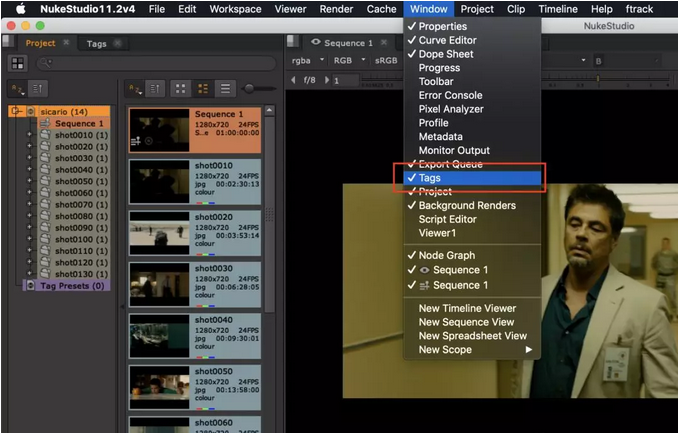Close the Sequence 1 viewer tab
The image size is (679, 433).
(x=384, y=42)
